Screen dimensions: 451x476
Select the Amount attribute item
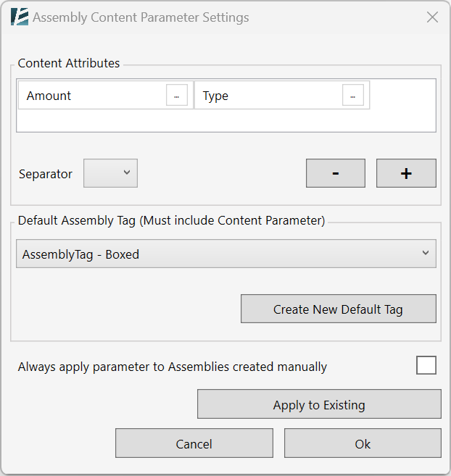pyautogui.click(x=92, y=96)
